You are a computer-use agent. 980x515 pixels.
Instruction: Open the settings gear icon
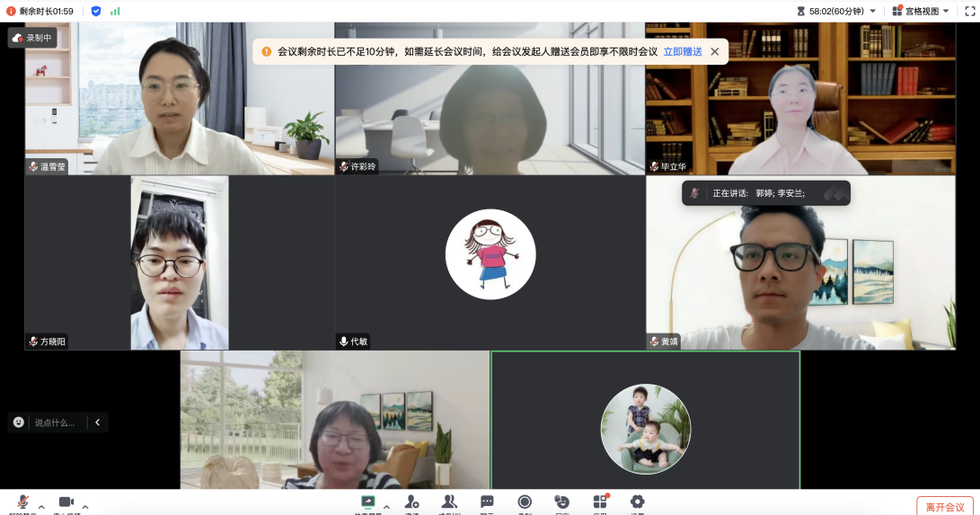point(638,502)
